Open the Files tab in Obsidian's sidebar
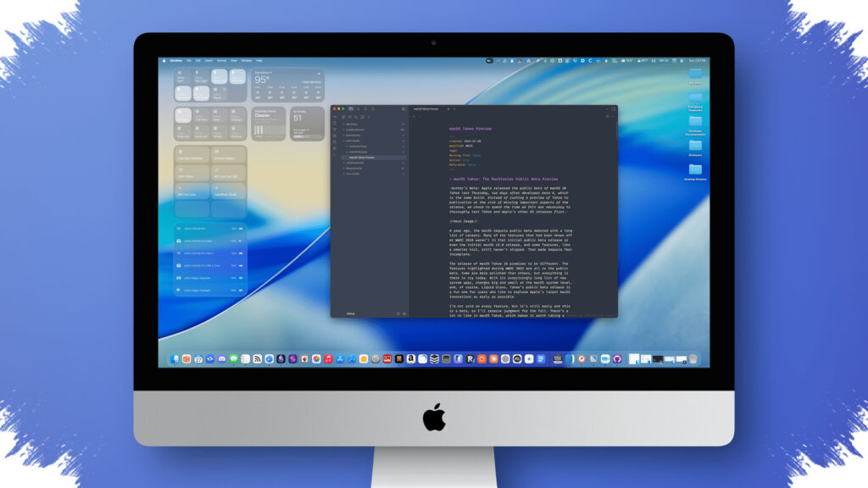868x488 pixels. coord(351,109)
